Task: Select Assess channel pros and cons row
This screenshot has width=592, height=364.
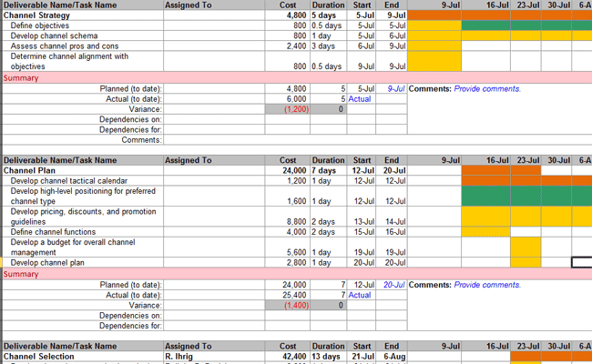Action: [83, 46]
